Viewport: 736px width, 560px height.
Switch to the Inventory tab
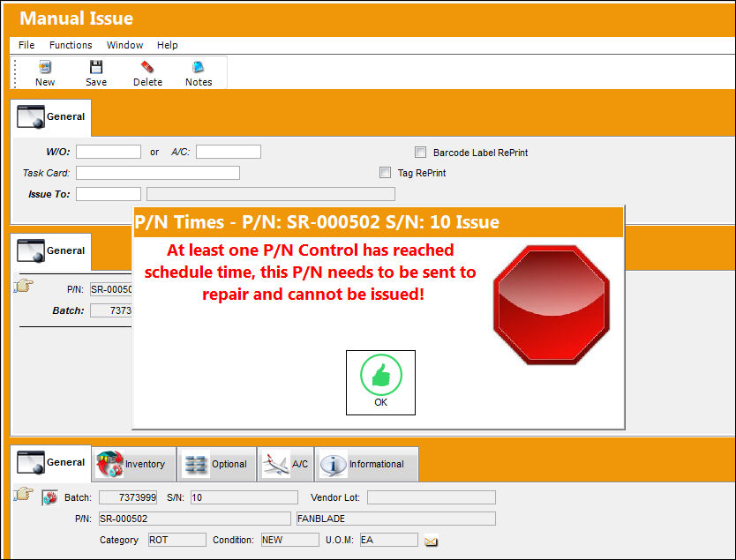tap(134, 464)
